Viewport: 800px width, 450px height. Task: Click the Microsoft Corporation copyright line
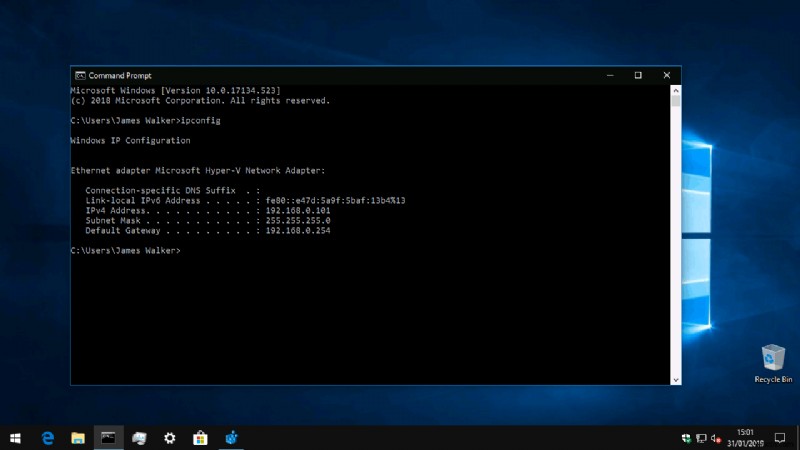click(200, 101)
